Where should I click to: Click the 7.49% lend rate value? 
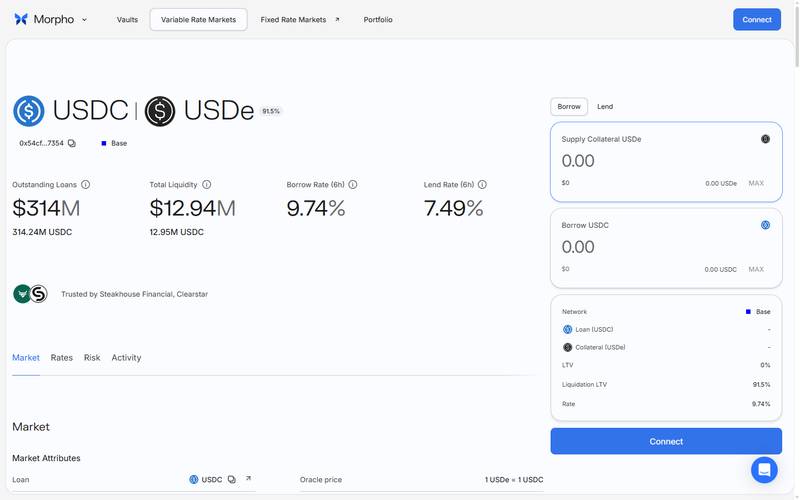tap(453, 208)
